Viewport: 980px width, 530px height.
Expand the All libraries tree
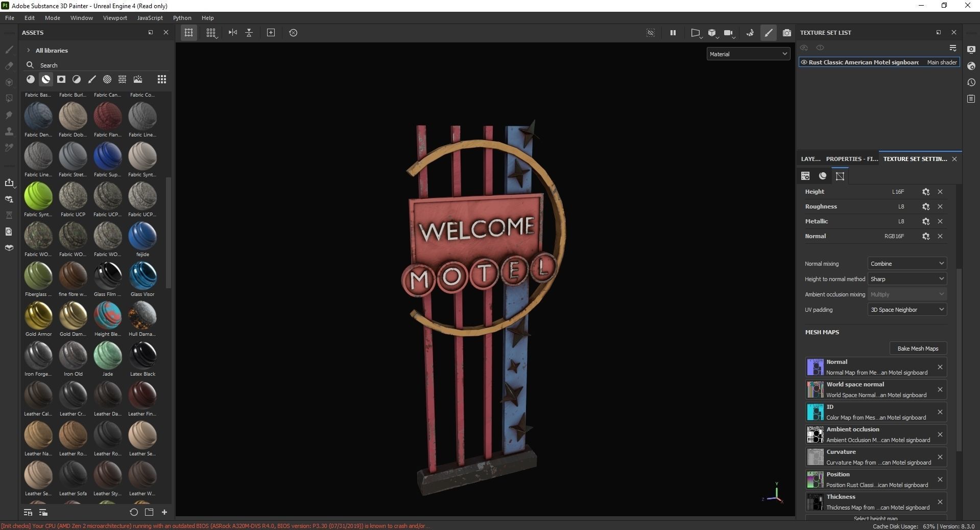point(29,50)
